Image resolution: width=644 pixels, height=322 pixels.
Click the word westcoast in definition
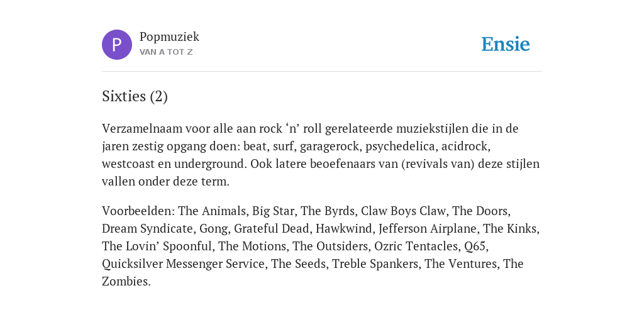[x=128, y=164]
